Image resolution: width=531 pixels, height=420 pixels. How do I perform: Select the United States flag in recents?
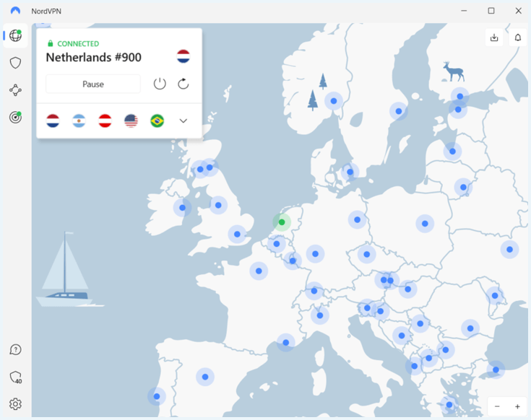[x=131, y=121]
